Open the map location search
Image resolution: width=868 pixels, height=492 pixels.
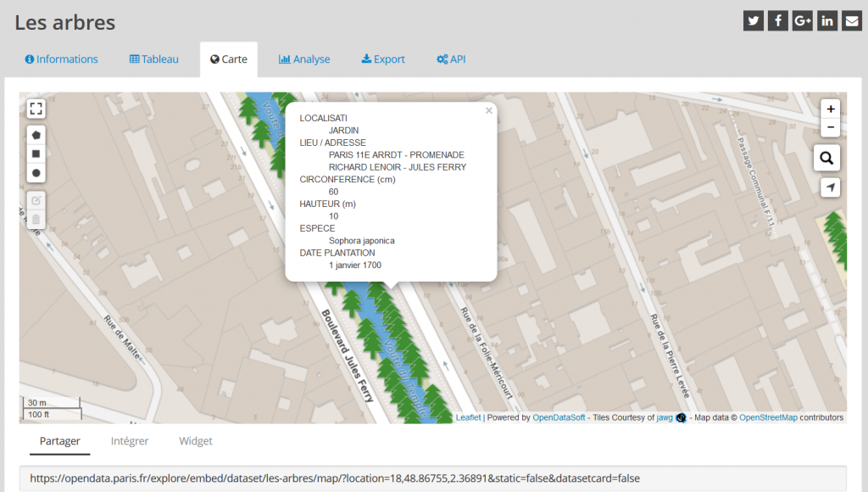pos(827,158)
